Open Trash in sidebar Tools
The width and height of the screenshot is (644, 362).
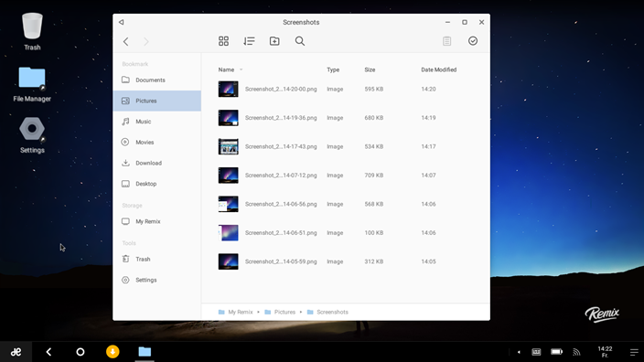(157, 259)
